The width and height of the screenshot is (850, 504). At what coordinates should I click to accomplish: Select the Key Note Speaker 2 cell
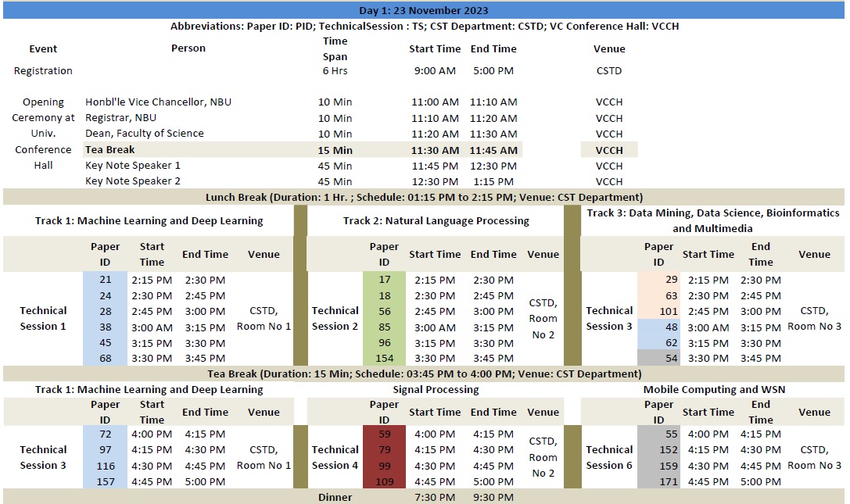click(x=133, y=181)
